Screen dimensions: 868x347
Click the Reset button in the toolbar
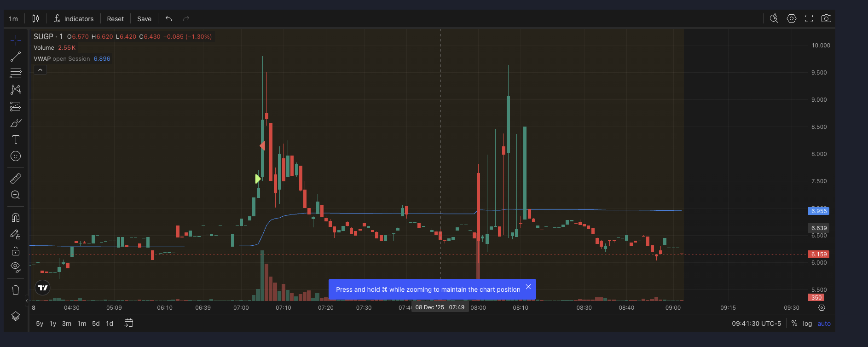point(115,19)
